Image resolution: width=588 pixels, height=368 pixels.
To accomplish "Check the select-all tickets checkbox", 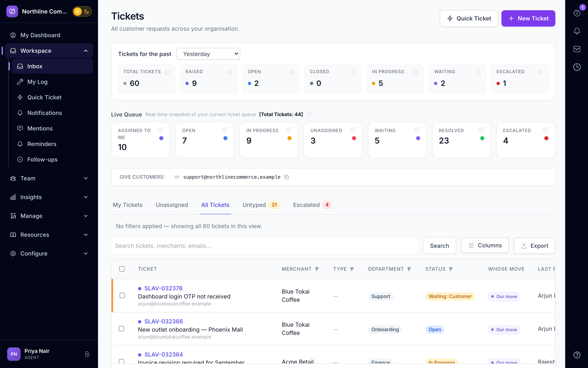I will tap(122, 269).
